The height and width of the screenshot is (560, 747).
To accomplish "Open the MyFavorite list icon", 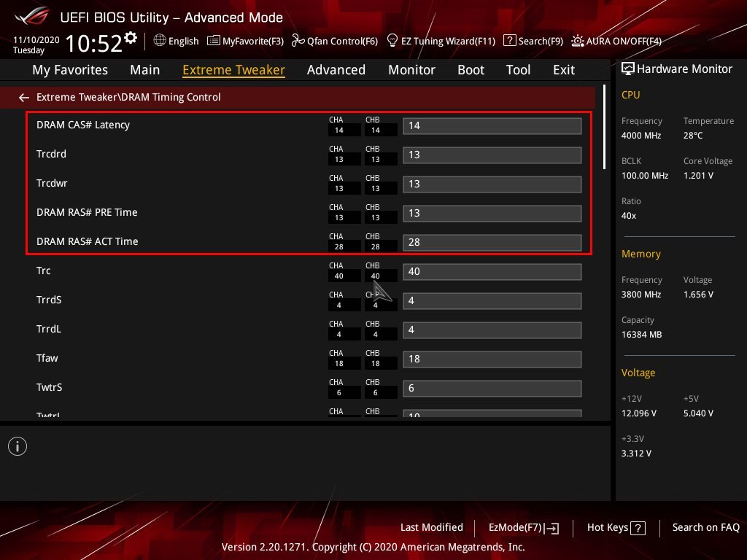I will tap(214, 41).
